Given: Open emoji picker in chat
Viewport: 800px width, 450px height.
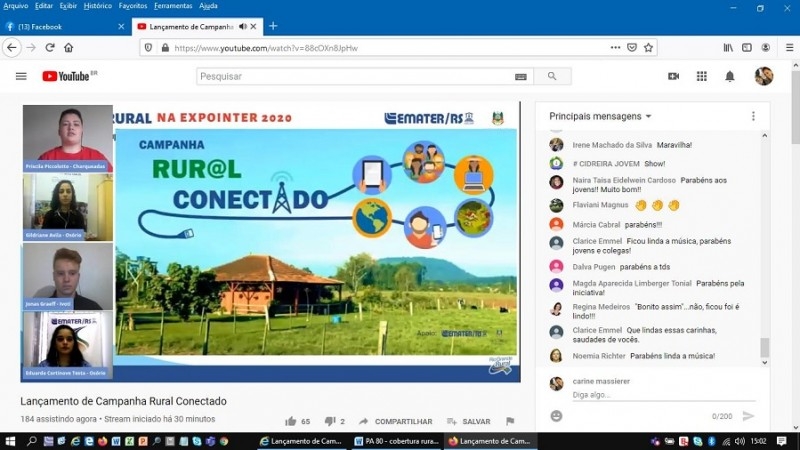Looking at the screenshot, I should [556, 416].
